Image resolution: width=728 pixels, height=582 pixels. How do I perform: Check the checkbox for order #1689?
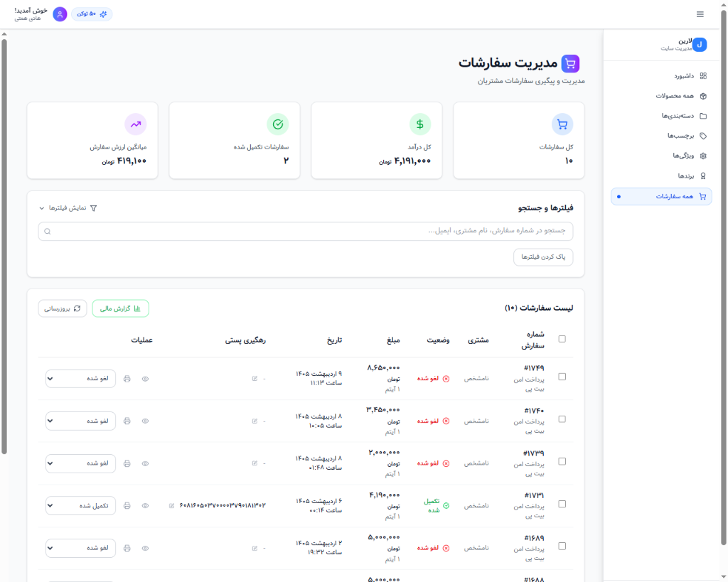tap(562, 546)
